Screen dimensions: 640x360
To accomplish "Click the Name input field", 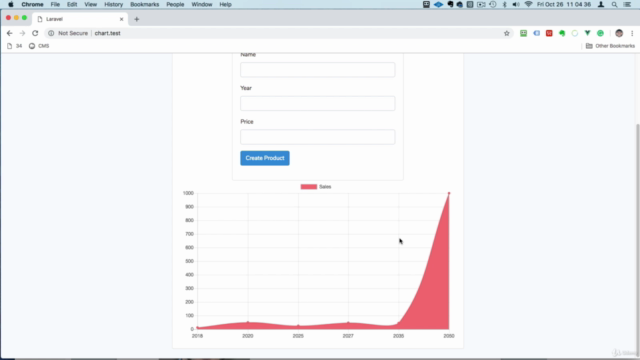I will tap(318, 70).
